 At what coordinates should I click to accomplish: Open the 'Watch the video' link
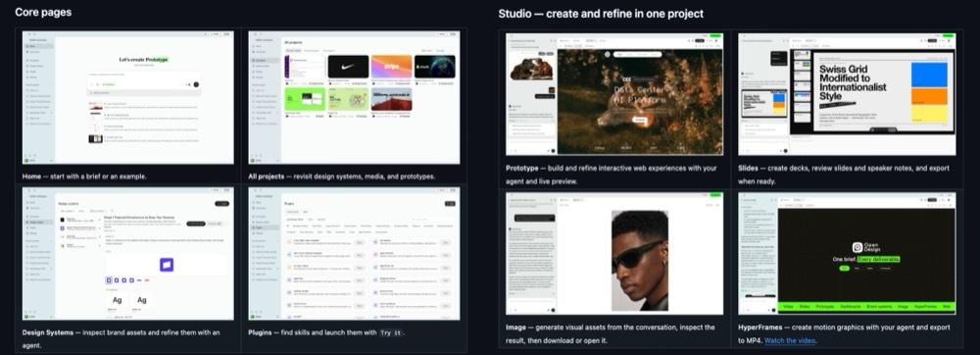point(790,340)
